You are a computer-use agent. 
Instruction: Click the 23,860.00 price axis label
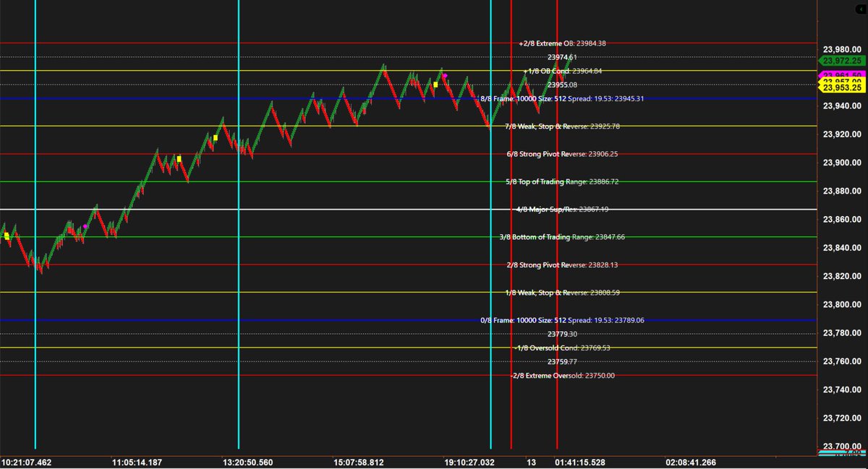pyautogui.click(x=841, y=220)
